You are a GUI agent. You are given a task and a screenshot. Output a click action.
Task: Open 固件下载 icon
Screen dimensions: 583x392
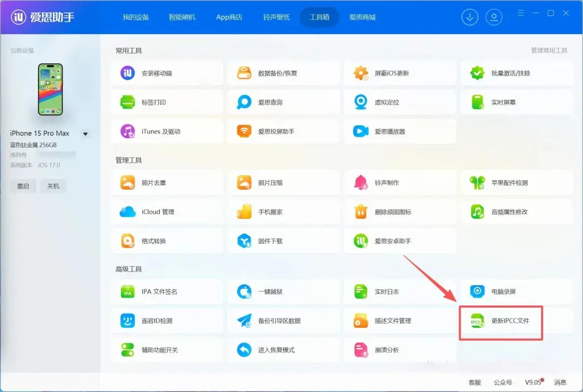245,241
